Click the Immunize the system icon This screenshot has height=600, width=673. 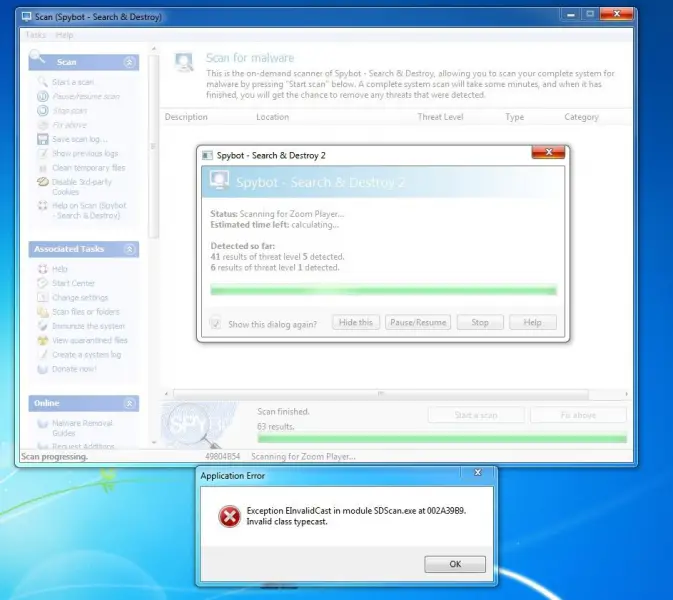(x=42, y=326)
